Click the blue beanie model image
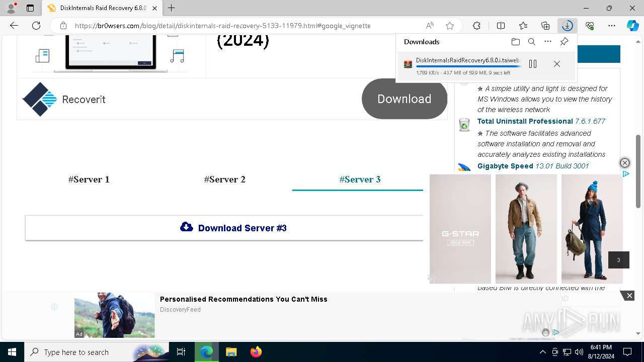644x362 pixels. 592,229
